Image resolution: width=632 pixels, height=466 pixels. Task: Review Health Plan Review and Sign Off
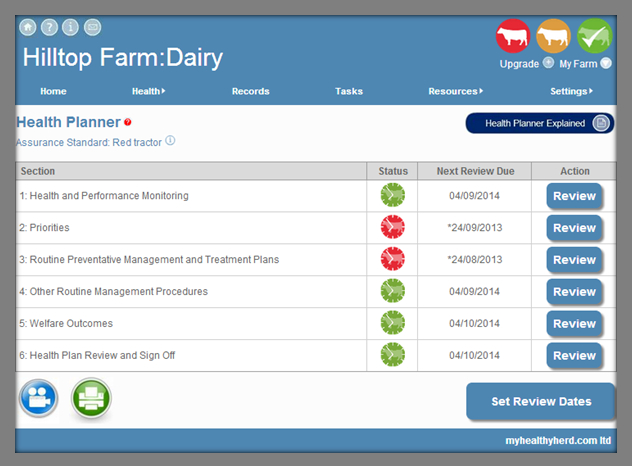click(x=574, y=355)
